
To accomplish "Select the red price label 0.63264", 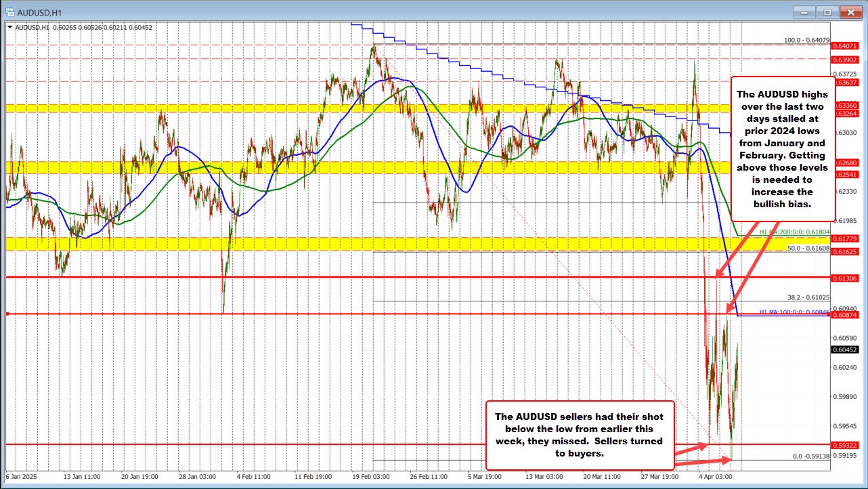I will (847, 113).
